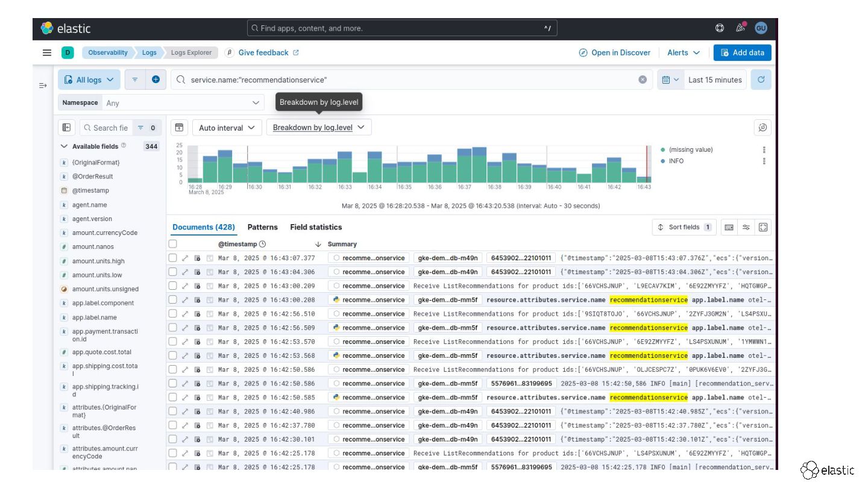Go to Observability breadcrumb
868x488 pixels.
[108, 52]
